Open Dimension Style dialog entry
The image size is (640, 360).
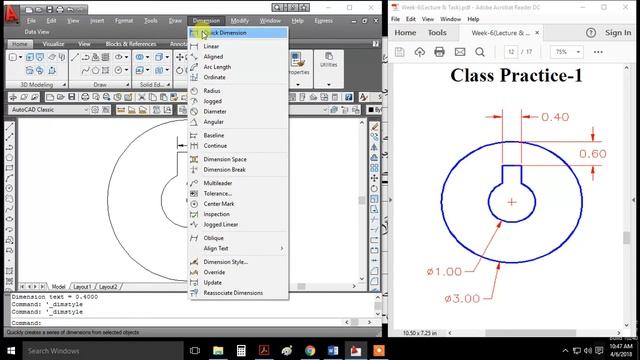click(x=238, y=262)
